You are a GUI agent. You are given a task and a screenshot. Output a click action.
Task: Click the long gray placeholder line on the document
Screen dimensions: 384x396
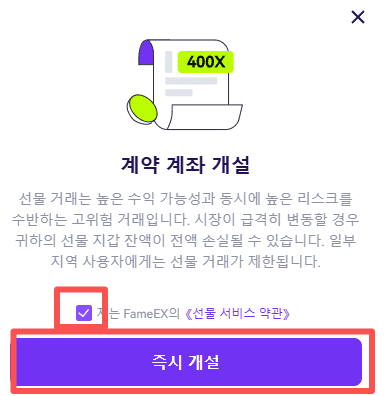[x=191, y=81]
